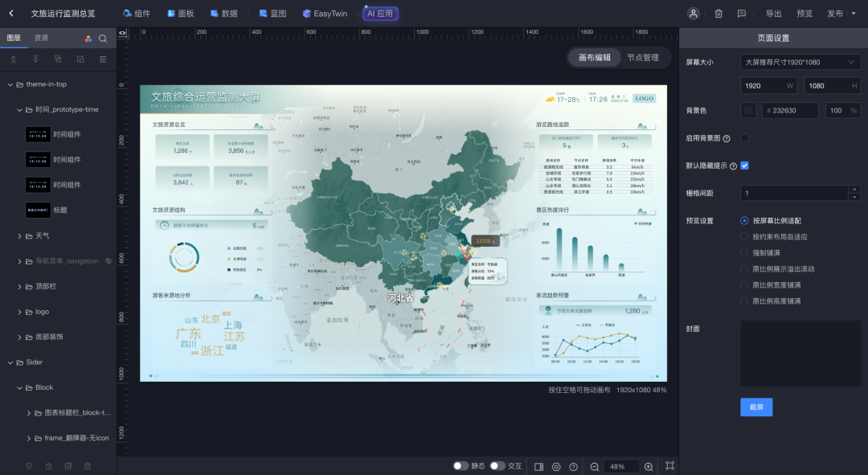Open the 蓝图 menu
The image size is (868, 475).
pyautogui.click(x=273, y=14)
